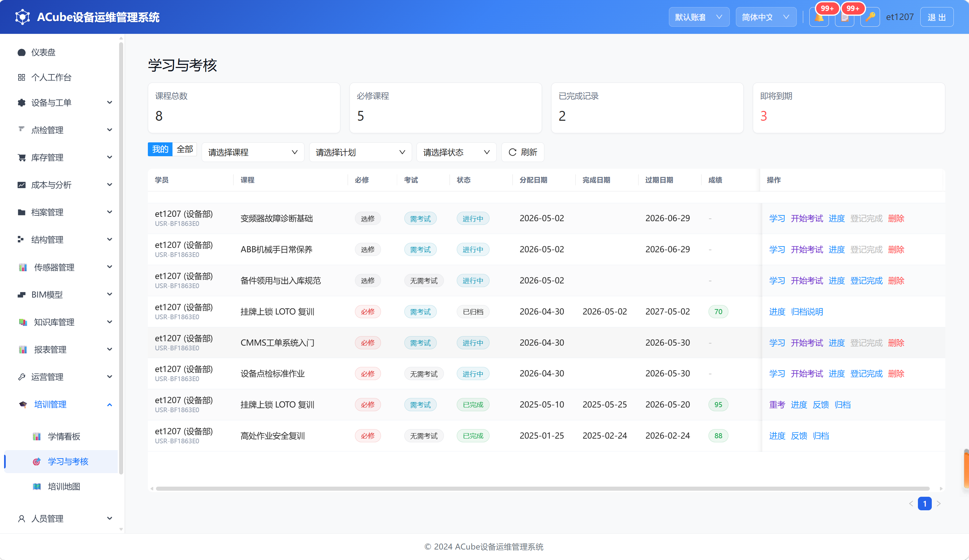The width and height of the screenshot is (969, 560).
Task: Click the 库存管理 cart icon
Action: 22,158
